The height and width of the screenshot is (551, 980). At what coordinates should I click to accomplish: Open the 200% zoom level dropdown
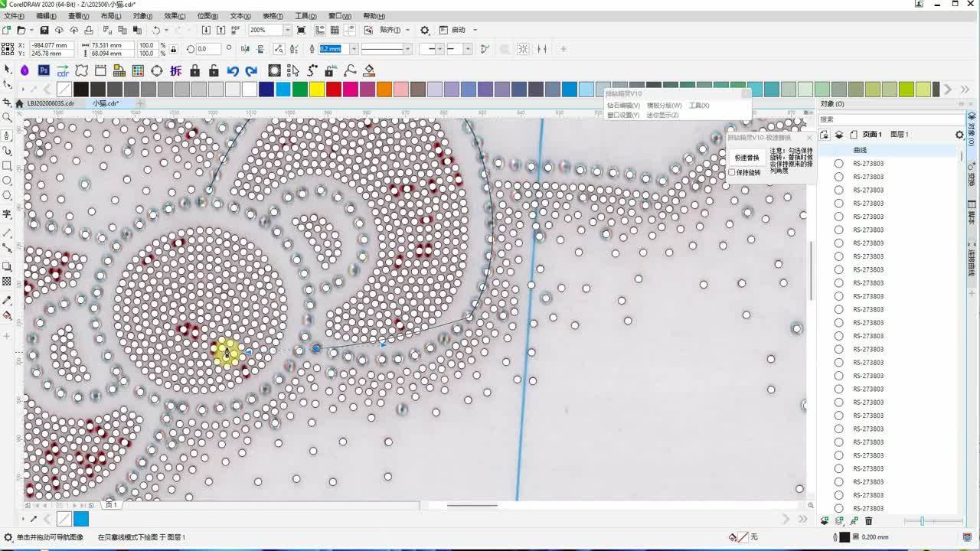coord(287,30)
